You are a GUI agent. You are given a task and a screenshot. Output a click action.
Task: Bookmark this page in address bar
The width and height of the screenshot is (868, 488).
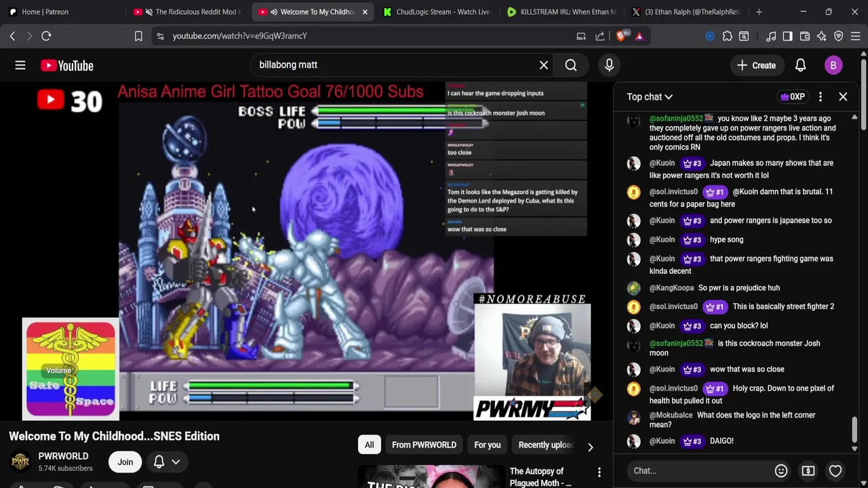pyautogui.click(x=138, y=36)
